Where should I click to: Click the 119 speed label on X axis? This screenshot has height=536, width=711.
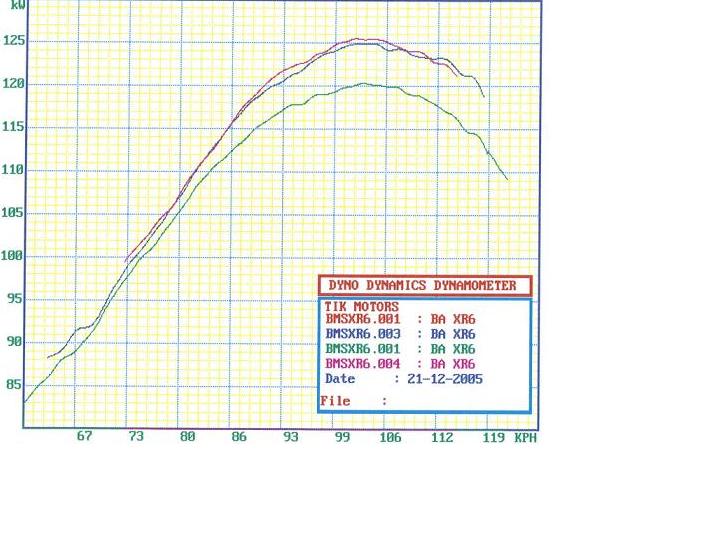tap(492, 437)
